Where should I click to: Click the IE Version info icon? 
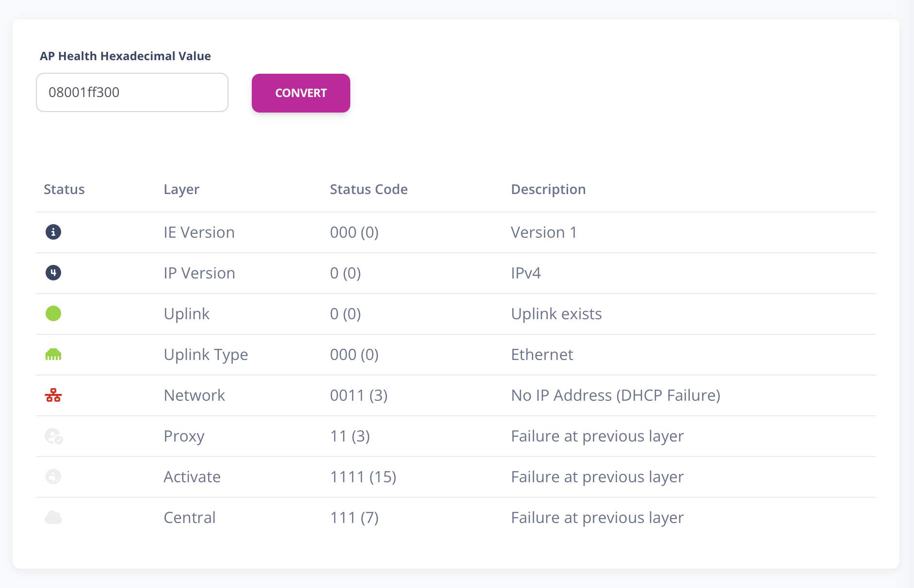coord(53,232)
